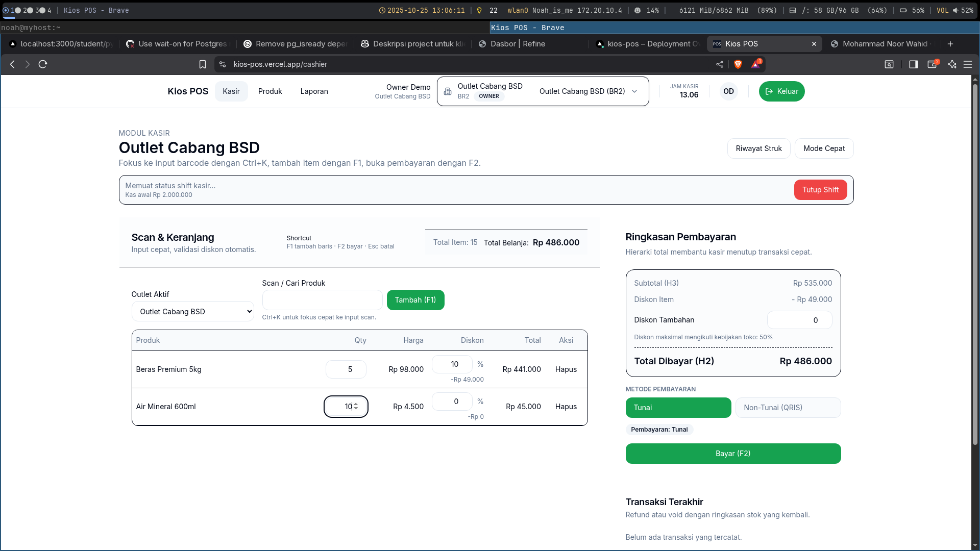Click the browser reload page icon

(43, 64)
